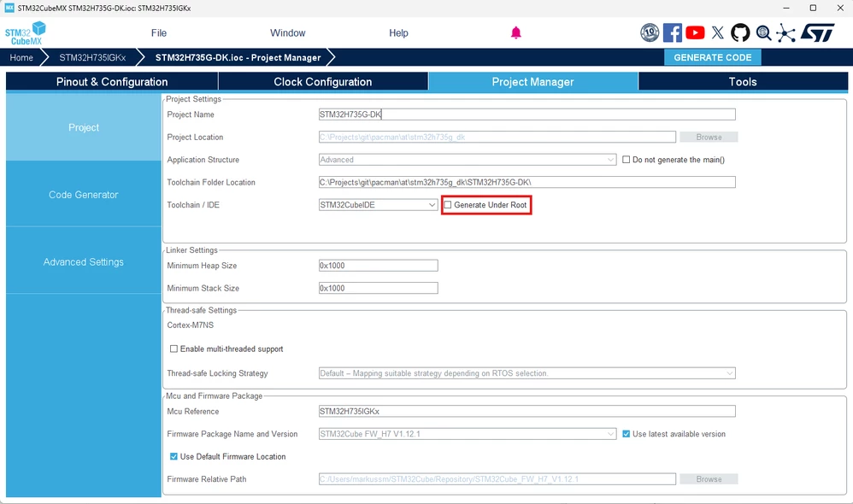Click the Cortex-M7NS label
This screenshot has height=504, width=853.
pyautogui.click(x=191, y=325)
